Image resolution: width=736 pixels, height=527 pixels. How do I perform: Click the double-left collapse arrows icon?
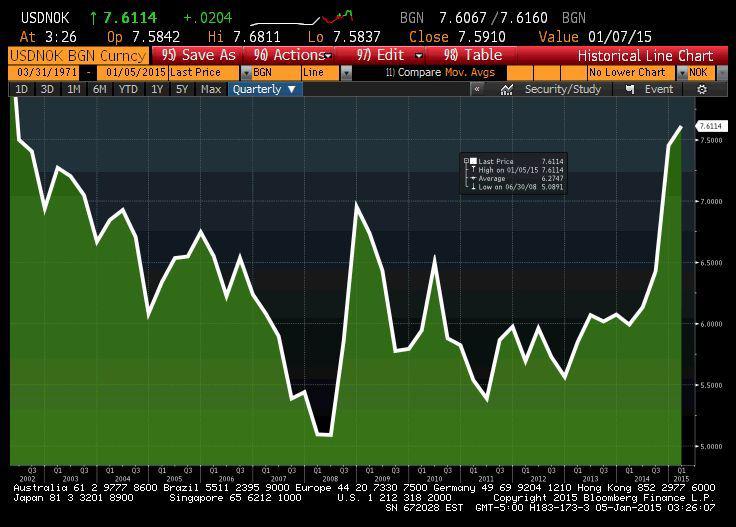(478, 89)
